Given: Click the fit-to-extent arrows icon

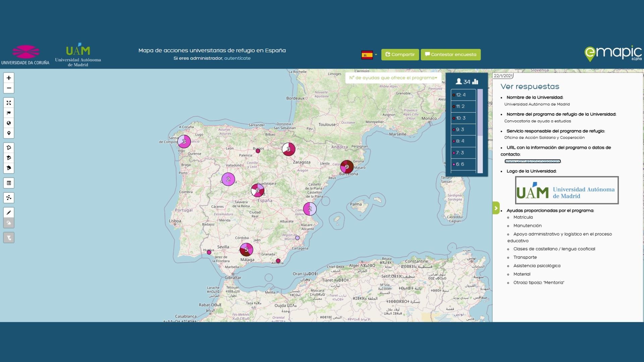Looking at the screenshot, I should (x=9, y=103).
